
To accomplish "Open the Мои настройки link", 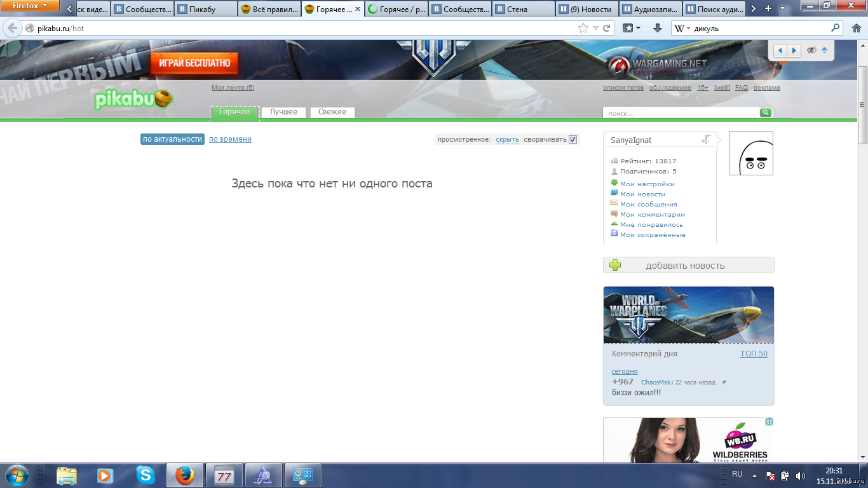I will click(647, 184).
